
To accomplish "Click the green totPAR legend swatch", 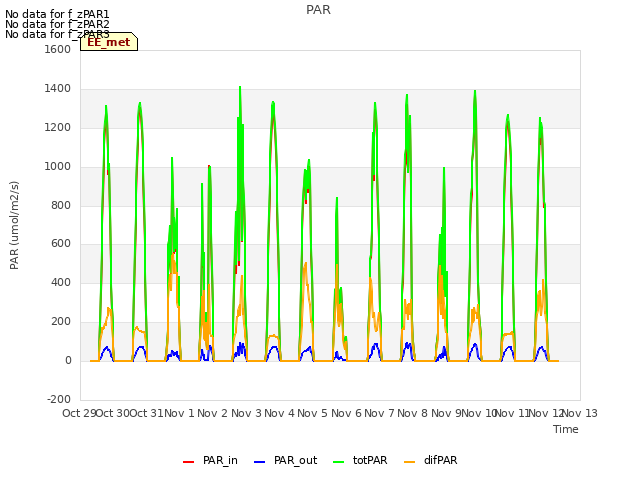I will pos(338,461).
